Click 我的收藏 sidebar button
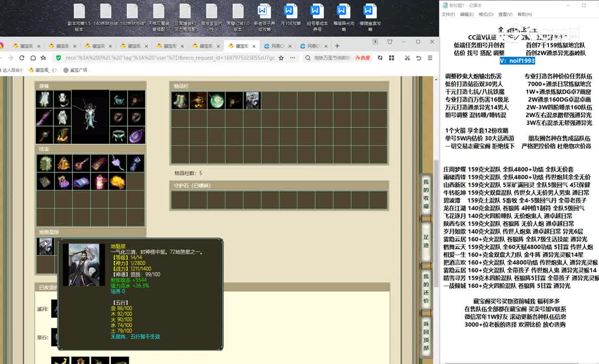The height and width of the screenshot is (364, 599). click(426, 194)
